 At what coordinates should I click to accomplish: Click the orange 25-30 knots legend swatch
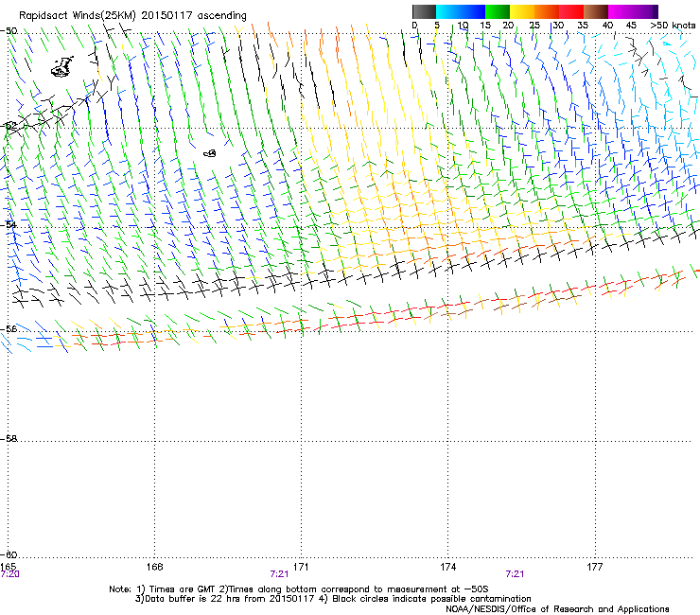[547, 11]
